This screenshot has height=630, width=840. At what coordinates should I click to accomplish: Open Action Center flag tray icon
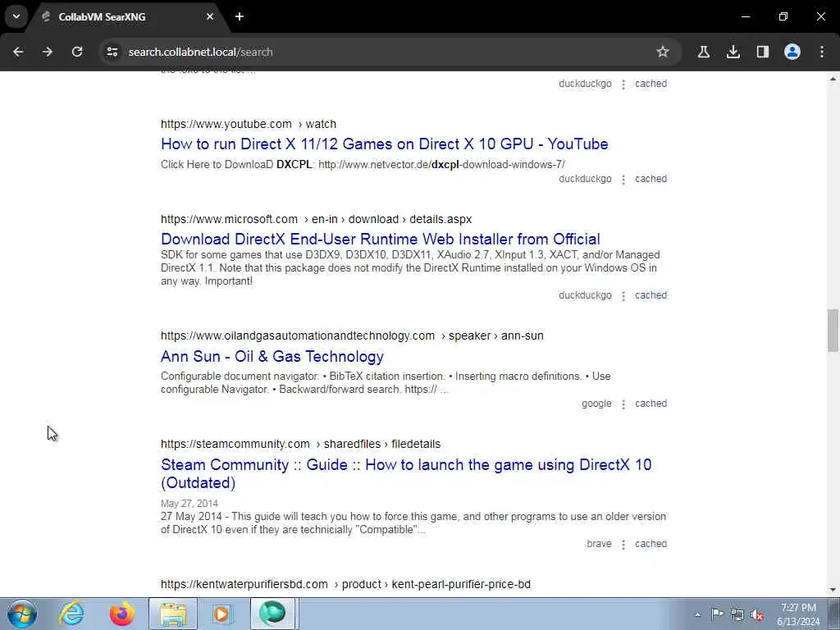click(x=717, y=614)
